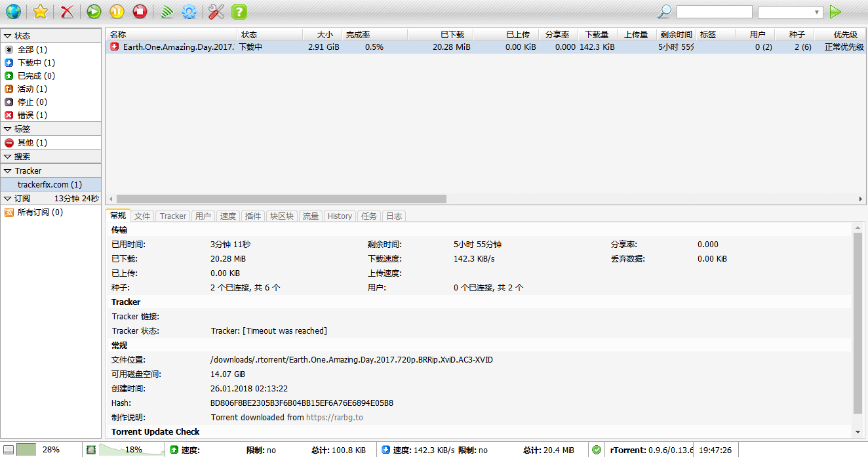Switch to the 用户 tab
The width and height of the screenshot is (868, 457).
(x=203, y=216)
